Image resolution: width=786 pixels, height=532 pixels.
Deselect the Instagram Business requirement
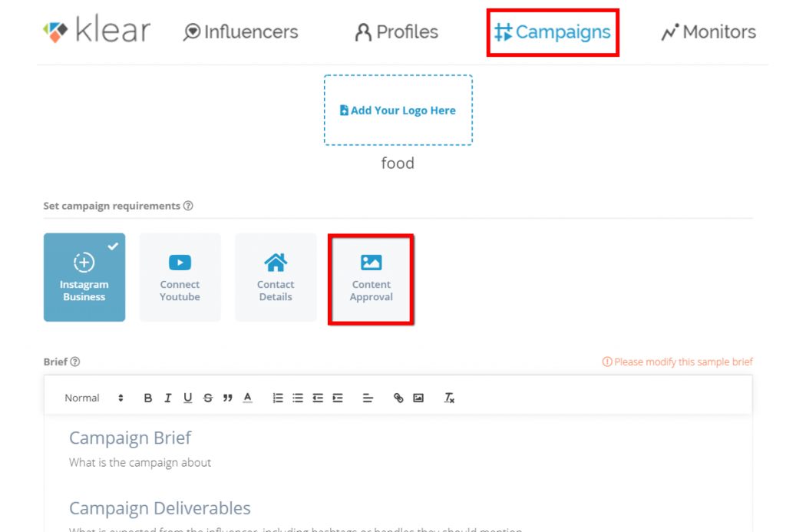coord(84,277)
